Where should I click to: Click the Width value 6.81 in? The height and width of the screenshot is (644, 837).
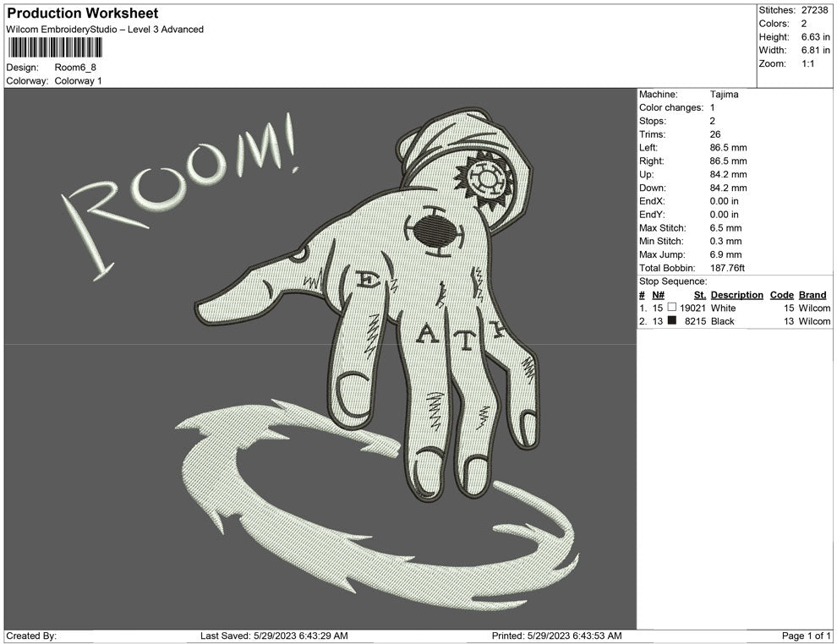point(815,50)
